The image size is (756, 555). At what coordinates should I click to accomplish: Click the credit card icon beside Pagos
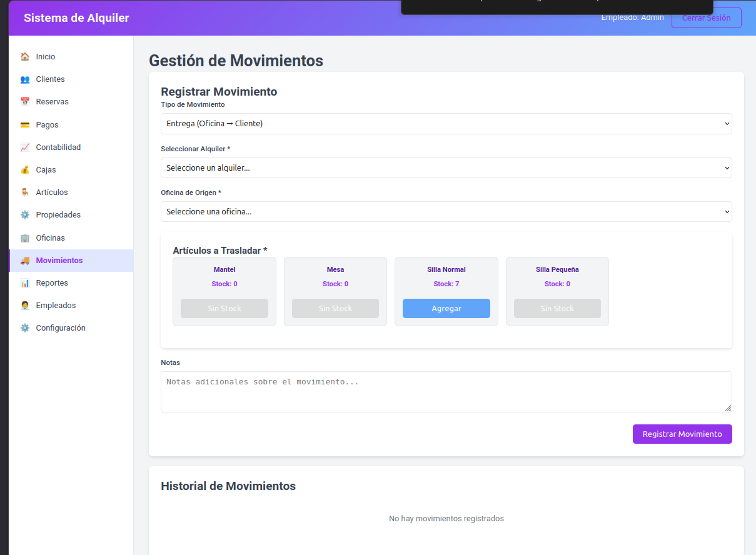tap(25, 125)
